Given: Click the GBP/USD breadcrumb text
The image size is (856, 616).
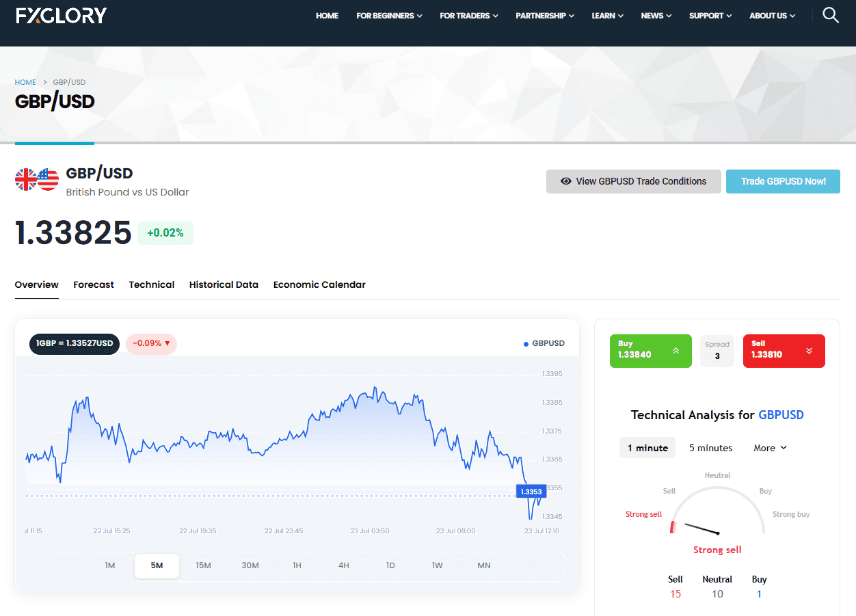Looking at the screenshot, I should tap(69, 82).
